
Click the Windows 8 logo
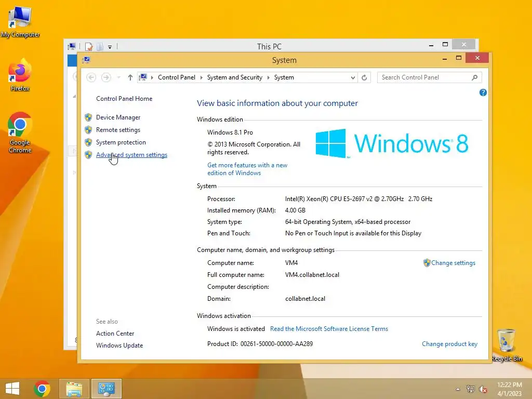coord(392,143)
